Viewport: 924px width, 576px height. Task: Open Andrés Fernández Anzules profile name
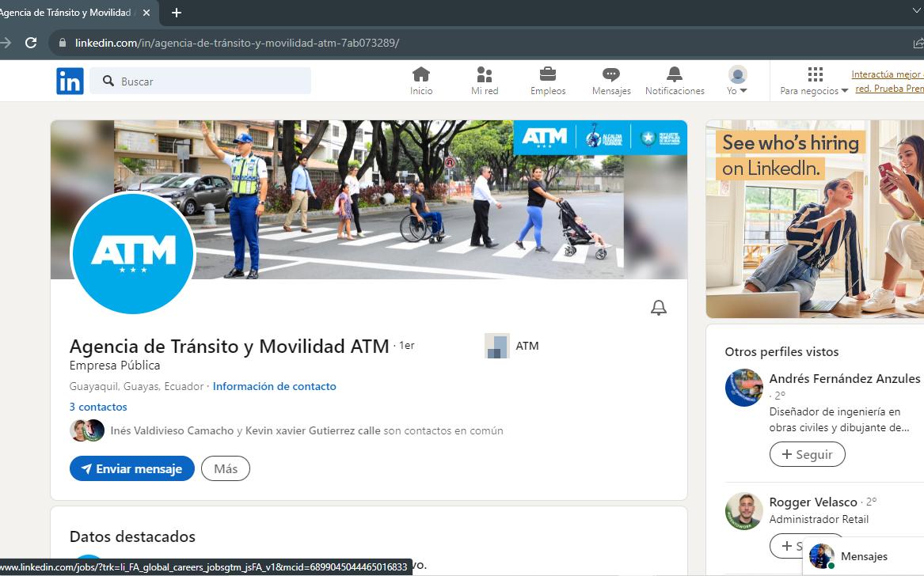pyautogui.click(x=845, y=379)
